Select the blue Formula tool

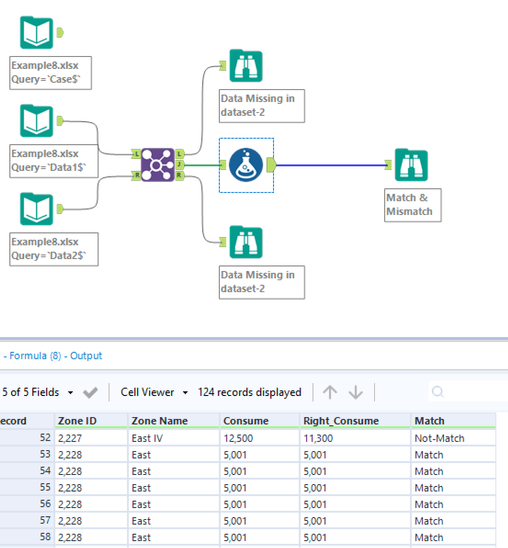(x=246, y=165)
